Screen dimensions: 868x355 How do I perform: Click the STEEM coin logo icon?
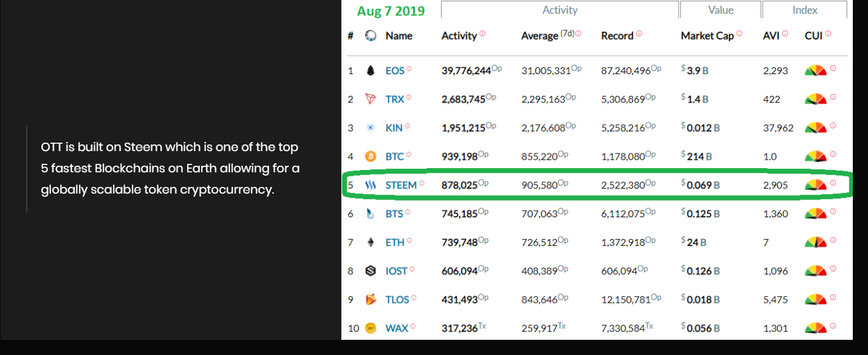click(x=371, y=185)
